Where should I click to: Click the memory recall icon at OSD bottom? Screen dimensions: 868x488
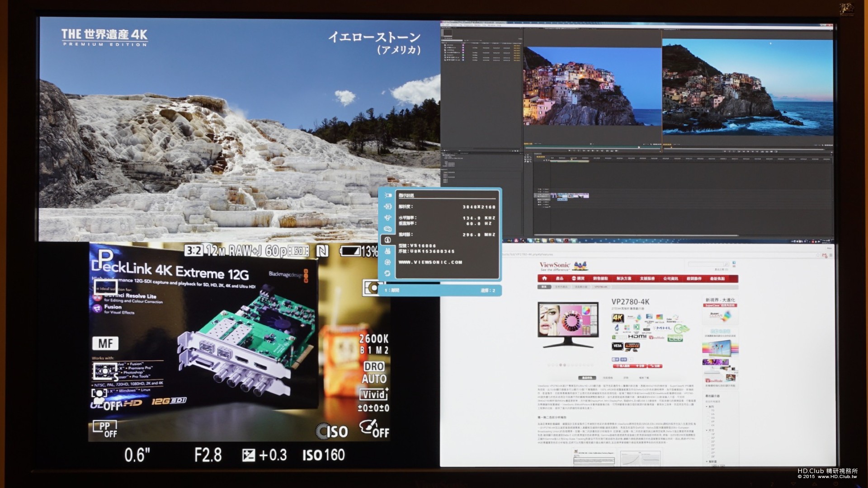pyautogui.click(x=387, y=273)
